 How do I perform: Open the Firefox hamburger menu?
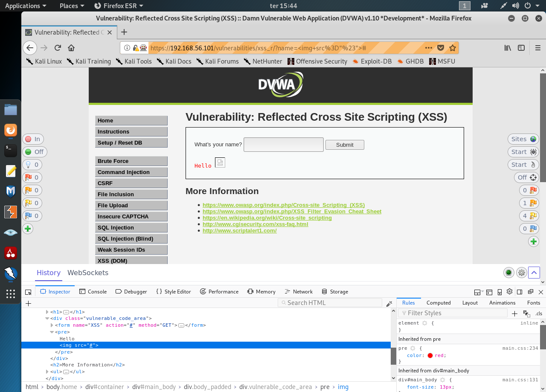(x=537, y=48)
